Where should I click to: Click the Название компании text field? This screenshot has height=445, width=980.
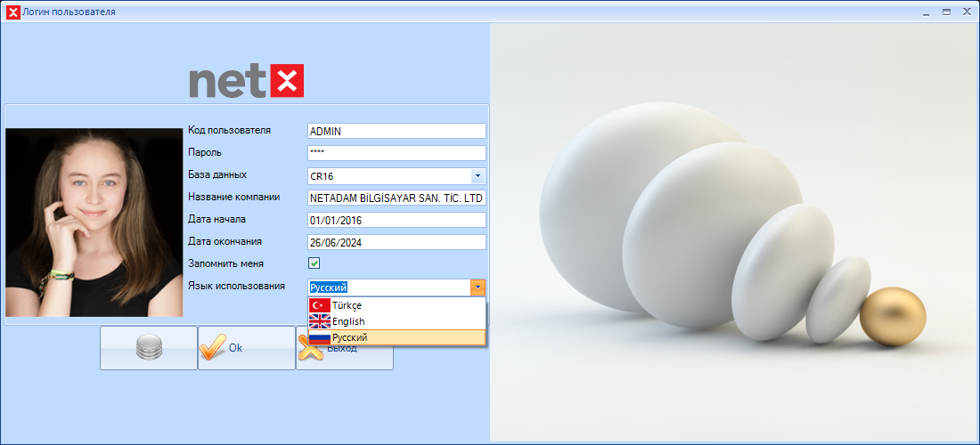point(396,198)
